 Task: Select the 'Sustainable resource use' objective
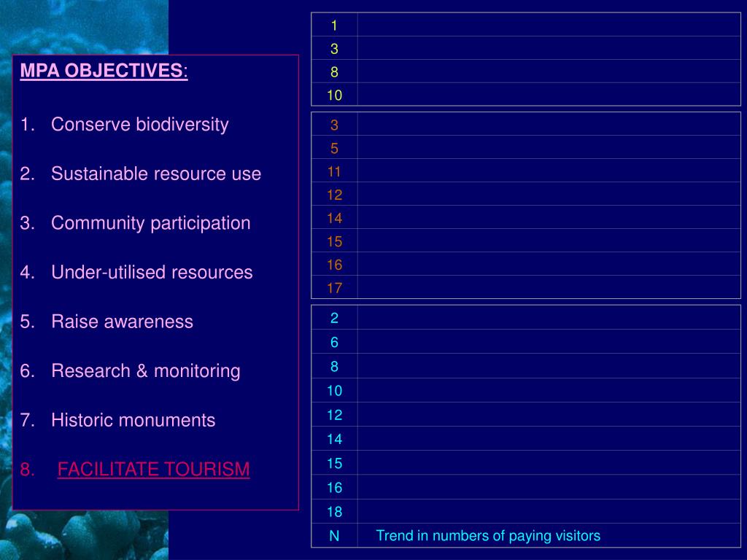[x=156, y=174]
